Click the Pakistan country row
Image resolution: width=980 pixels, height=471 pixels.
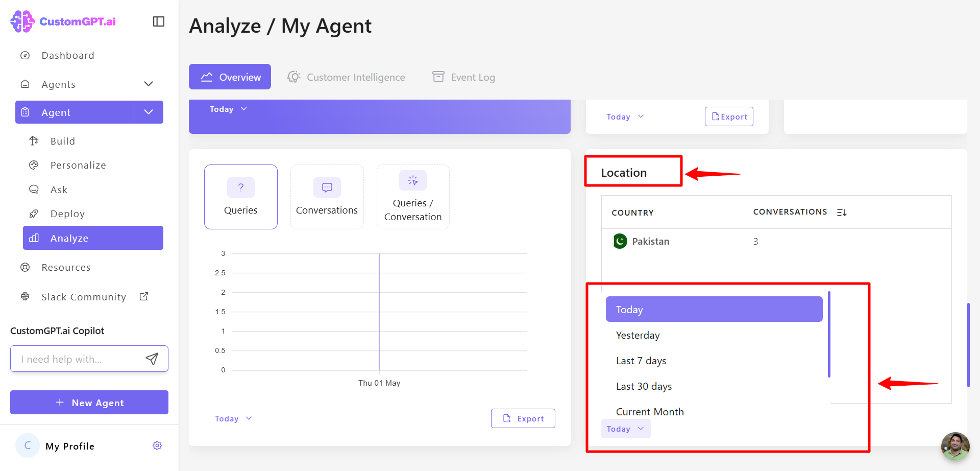click(x=776, y=241)
